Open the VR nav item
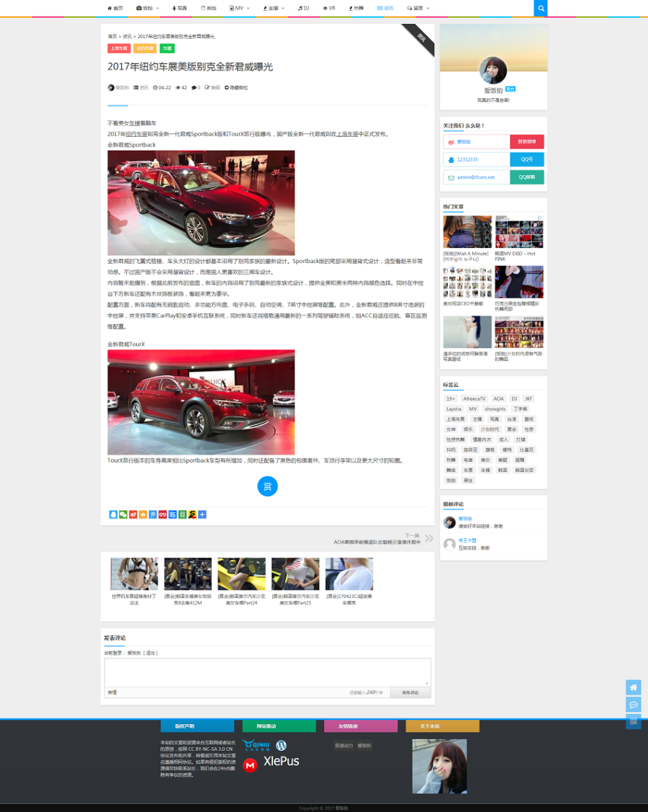648x812 pixels. [x=329, y=9]
